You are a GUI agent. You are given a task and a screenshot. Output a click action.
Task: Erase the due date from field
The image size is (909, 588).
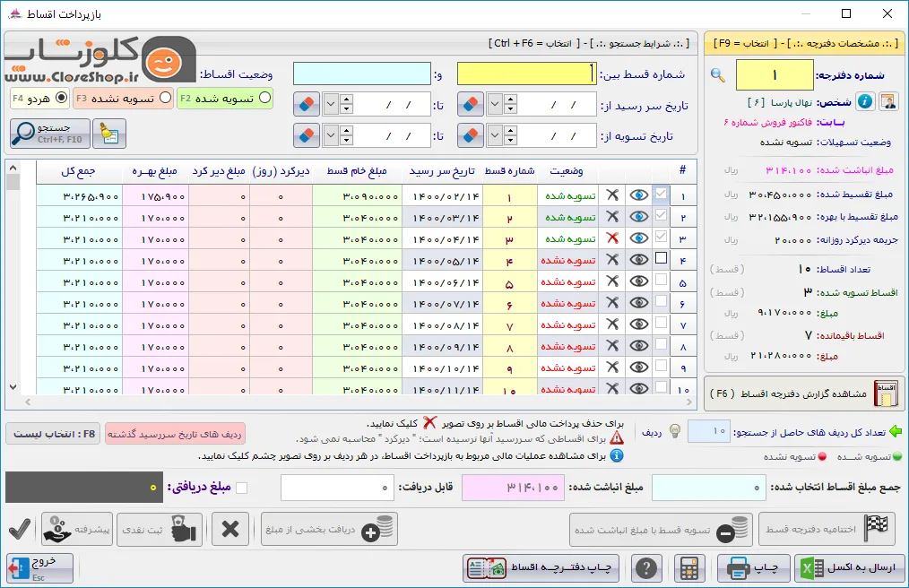(471, 104)
